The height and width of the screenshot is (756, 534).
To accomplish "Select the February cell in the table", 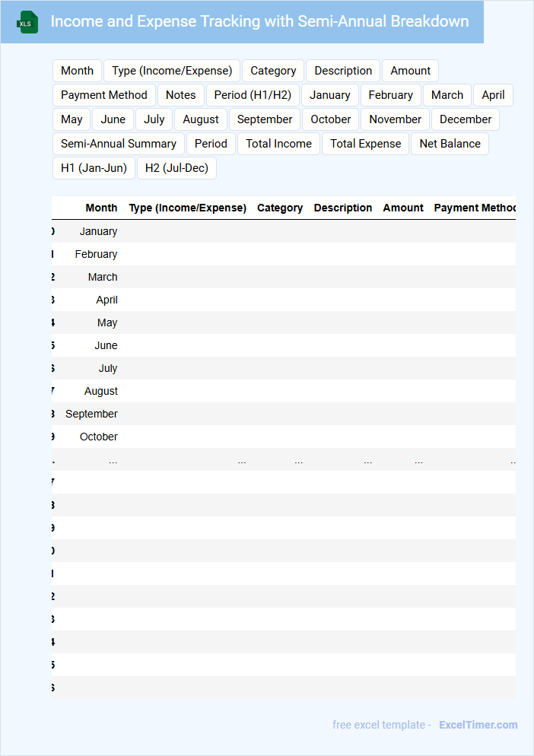I will pyautogui.click(x=96, y=254).
